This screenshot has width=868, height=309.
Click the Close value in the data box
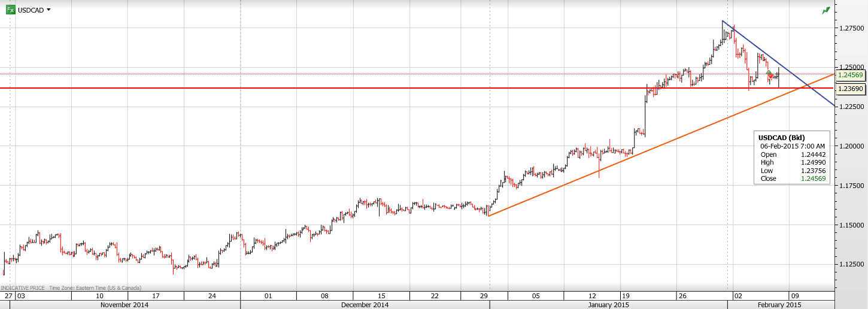(x=811, y=178)
